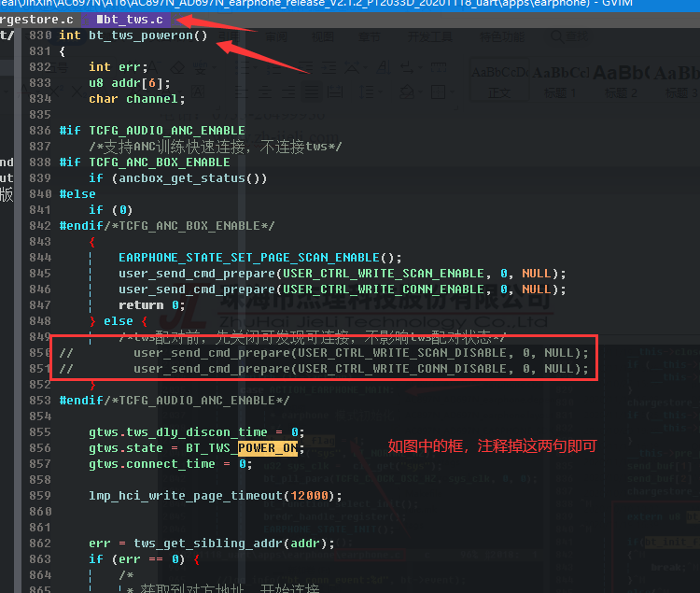Open 视图 tab in Word window behind
This screenshot has width=700, height=593.
(323, 36)
